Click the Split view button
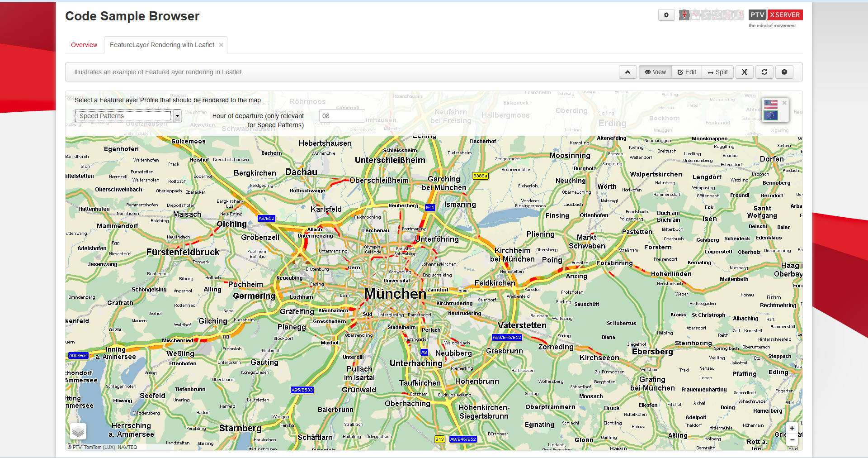The height and width of the screenshot is (458, 868). (717, 72)
